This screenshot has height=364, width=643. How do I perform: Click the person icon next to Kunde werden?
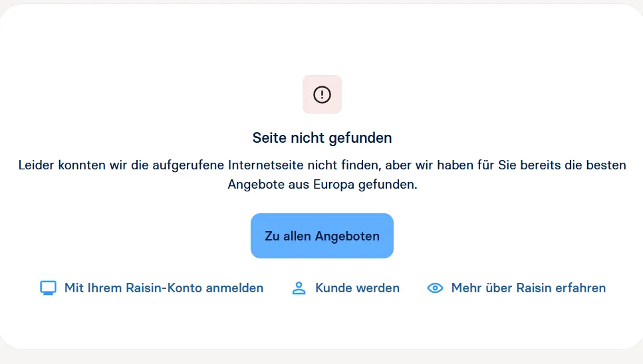pyautogui.click(x=299, y=288)
